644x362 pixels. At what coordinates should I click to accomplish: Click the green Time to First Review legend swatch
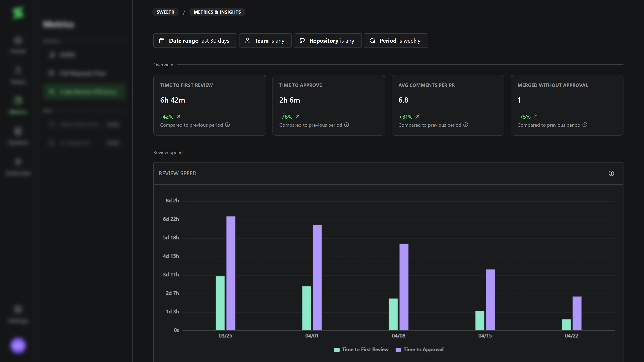pyautogui.click(x=337, y=350)
